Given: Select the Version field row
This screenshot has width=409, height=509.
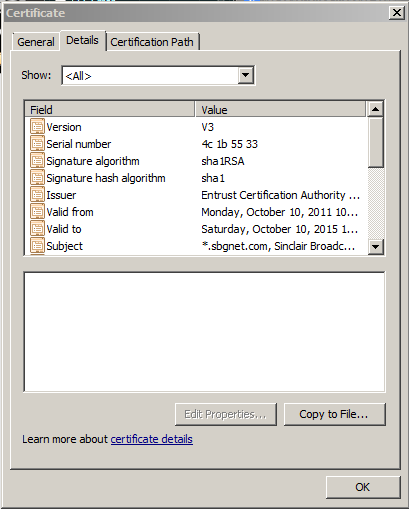Looking at the screenshot, I should [x=197, y=127].
